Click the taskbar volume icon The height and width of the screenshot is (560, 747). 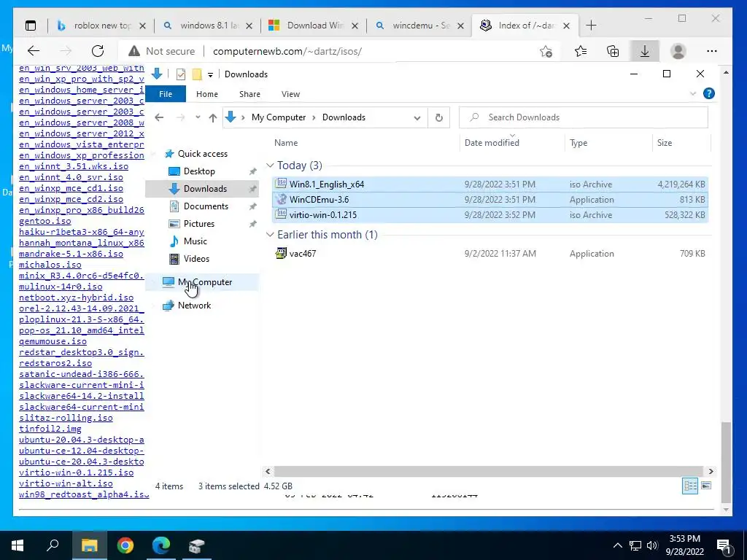(652, 545)
